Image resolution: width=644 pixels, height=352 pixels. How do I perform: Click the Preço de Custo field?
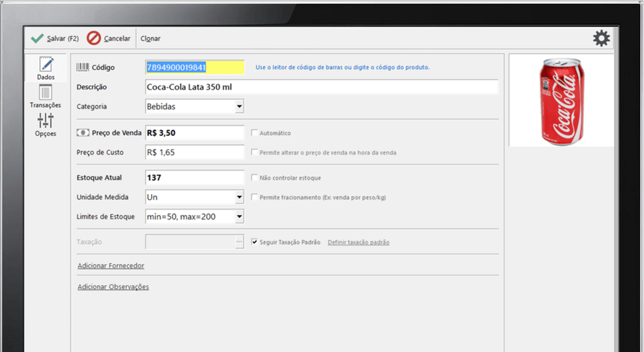[x=195, y=152]
